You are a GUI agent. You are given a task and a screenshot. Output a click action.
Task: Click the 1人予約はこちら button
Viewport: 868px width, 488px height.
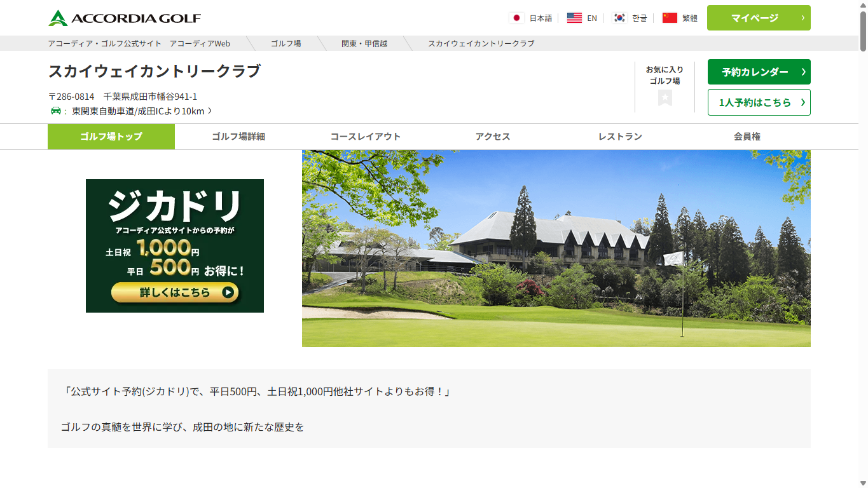pyautogui.click(x=759, y=102)
